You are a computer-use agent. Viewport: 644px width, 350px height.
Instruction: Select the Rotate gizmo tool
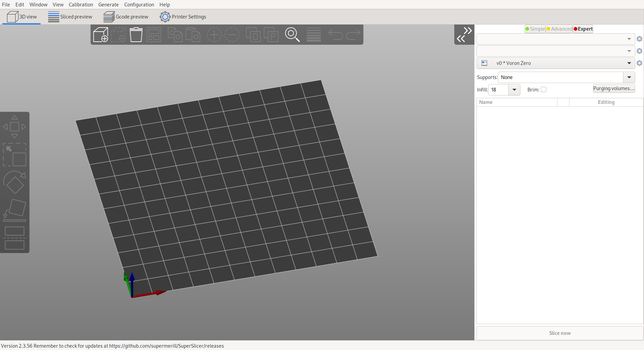(14, 182)
